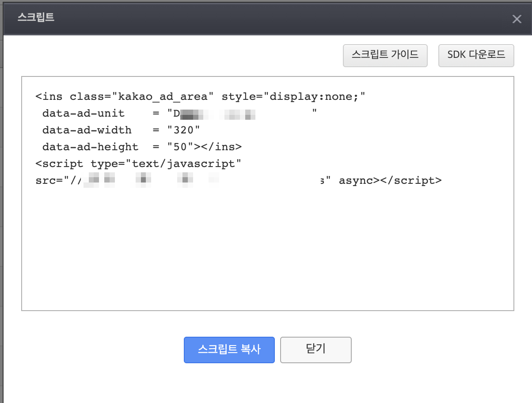Viewport: 532px width, 403px height.
Task: Click the SDK 다운로드 button
Action: pyautogui.click(x=476, y=55)
